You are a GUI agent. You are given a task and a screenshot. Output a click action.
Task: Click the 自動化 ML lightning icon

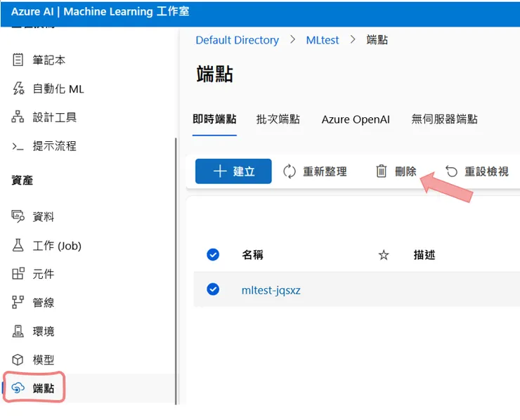click(18, 88)
